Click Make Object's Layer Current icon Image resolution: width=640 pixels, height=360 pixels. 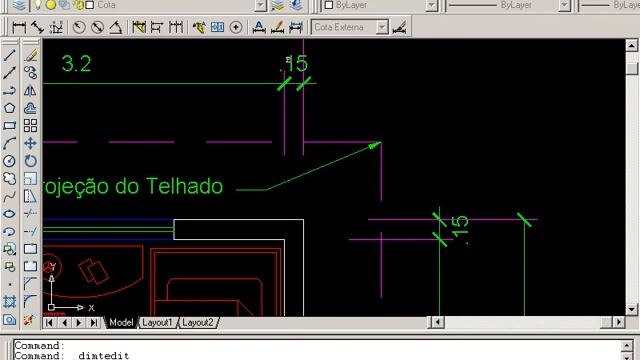(x=278, y=5)
